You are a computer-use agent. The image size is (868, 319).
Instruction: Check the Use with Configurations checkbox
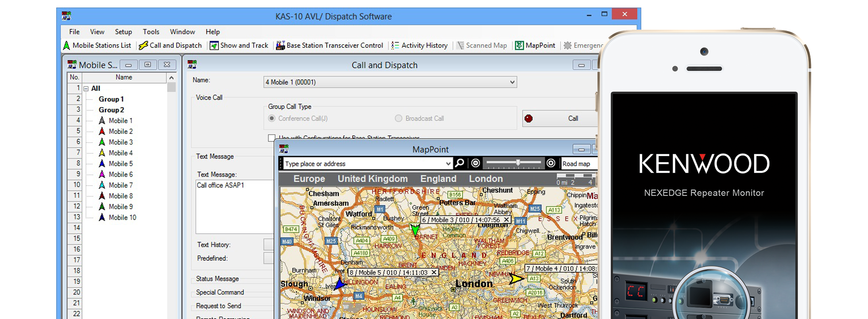tap(271, 138)
